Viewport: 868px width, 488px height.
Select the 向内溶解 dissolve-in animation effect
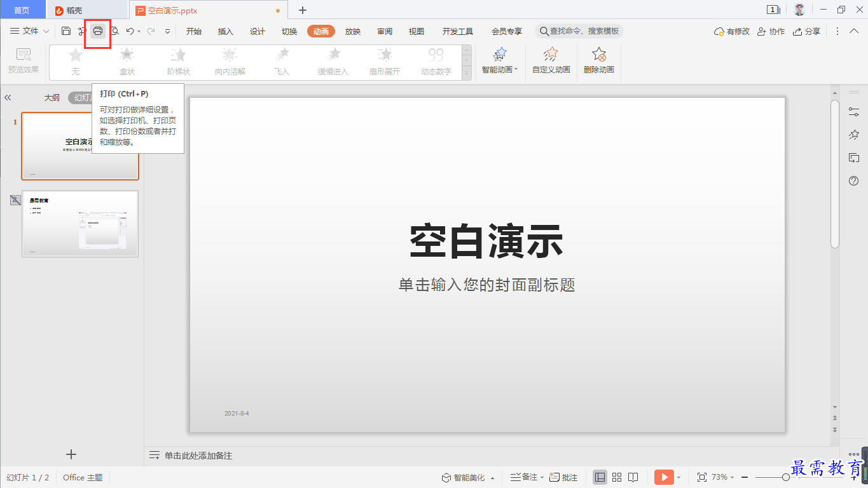click(x=230, y=62)
